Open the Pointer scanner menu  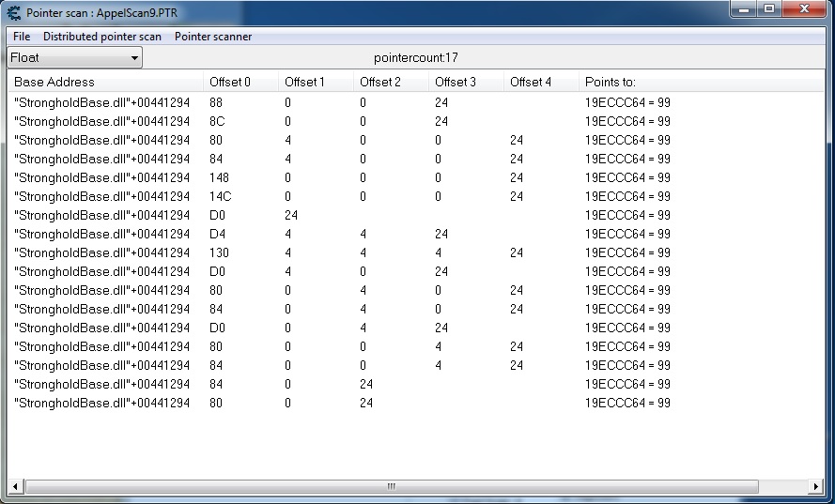(x=213, y=37)
